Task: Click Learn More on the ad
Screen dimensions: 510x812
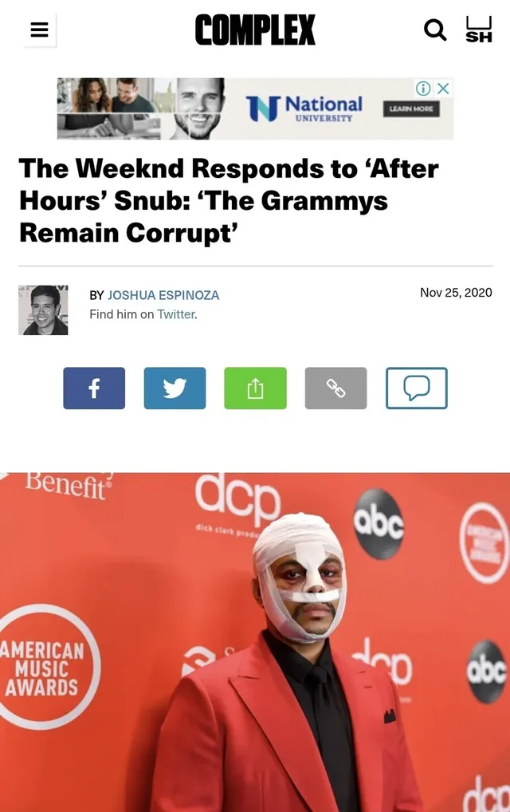Action: [411, 108]
